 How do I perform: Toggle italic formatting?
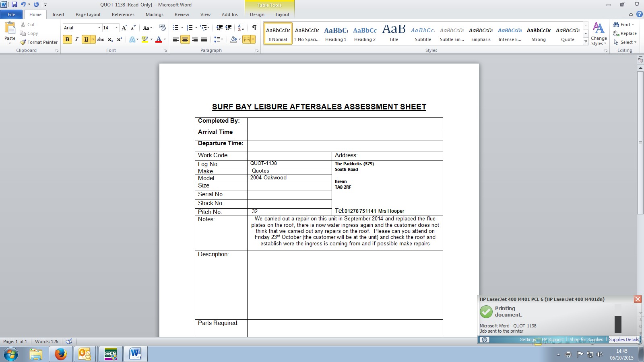[x=76, y=39]
